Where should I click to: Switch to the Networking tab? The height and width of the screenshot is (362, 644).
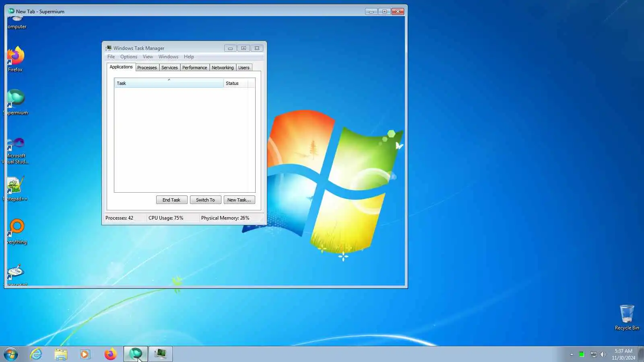tap(223, 68)
